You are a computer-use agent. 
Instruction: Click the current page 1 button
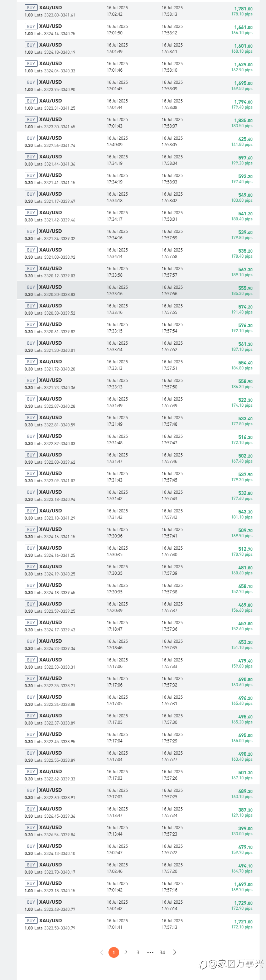click(113, 952)
